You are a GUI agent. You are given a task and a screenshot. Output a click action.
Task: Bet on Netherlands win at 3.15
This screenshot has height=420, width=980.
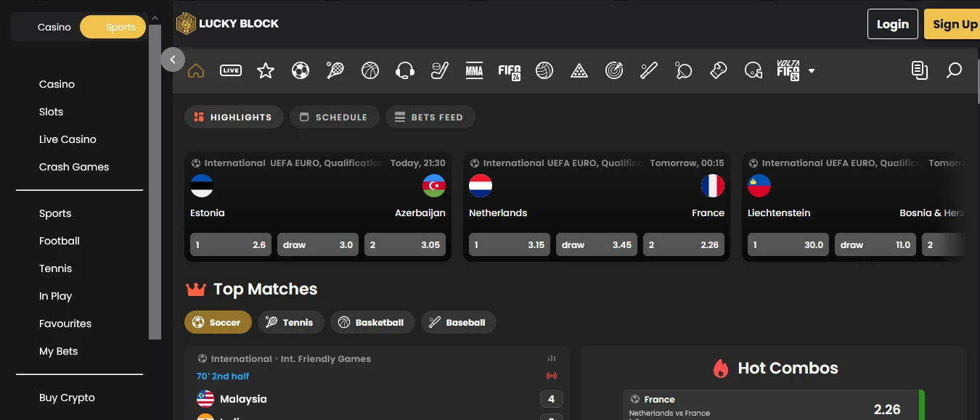[x=510, y=244]
